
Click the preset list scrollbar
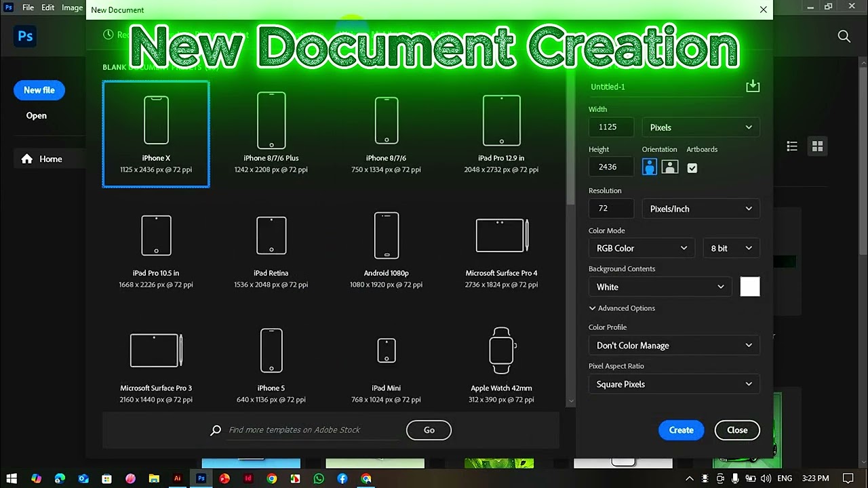570,139
